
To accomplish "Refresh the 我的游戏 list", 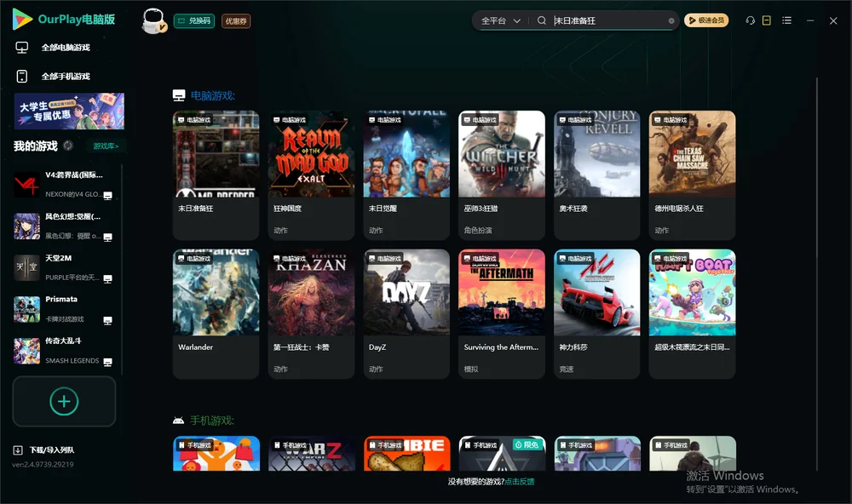I will pyautogui.click(x=68, y=146).
